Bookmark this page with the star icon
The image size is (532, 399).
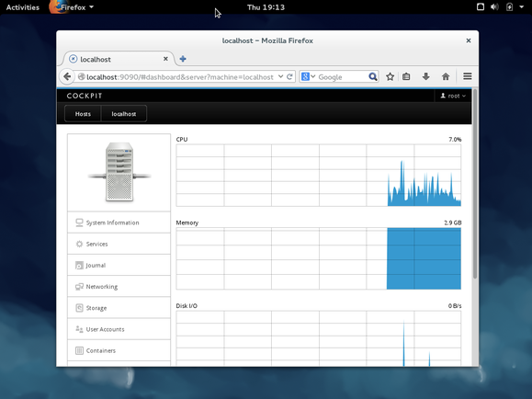390,76
